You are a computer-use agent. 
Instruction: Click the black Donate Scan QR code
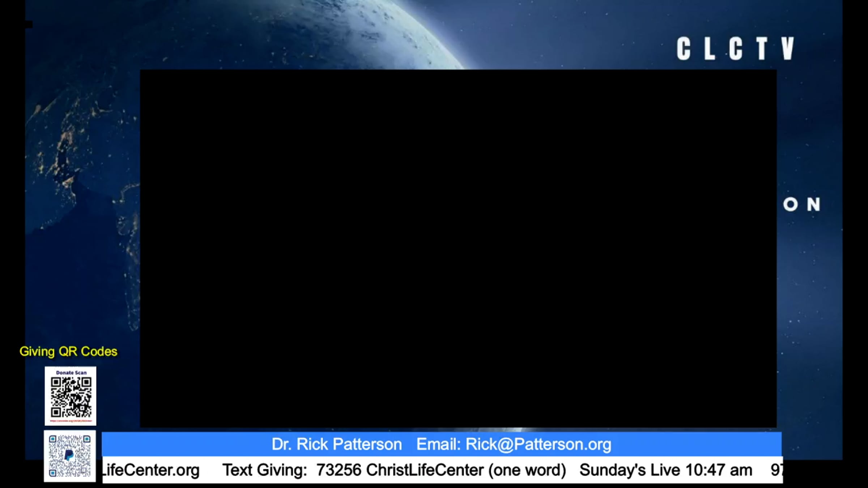pos(71,397)
